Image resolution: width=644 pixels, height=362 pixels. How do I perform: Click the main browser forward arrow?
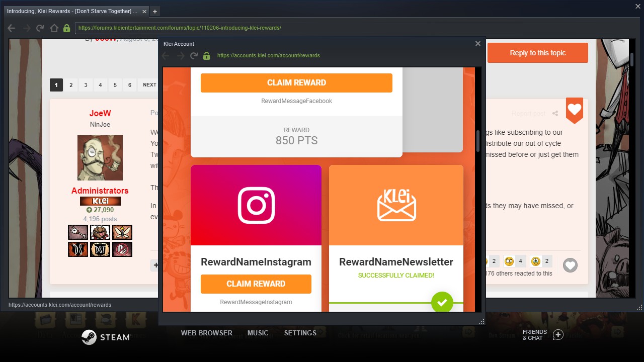(26, 28)
